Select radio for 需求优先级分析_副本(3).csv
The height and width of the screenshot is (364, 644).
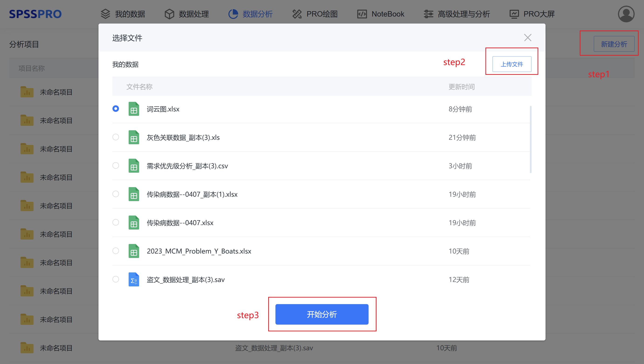[x=115, y=165]
